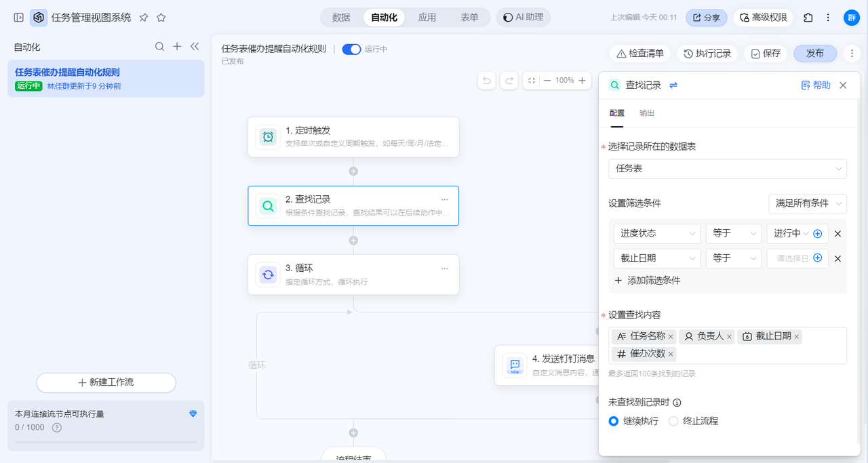
Task: Select the 终止流程 radio option
Action: click(673, 421)
